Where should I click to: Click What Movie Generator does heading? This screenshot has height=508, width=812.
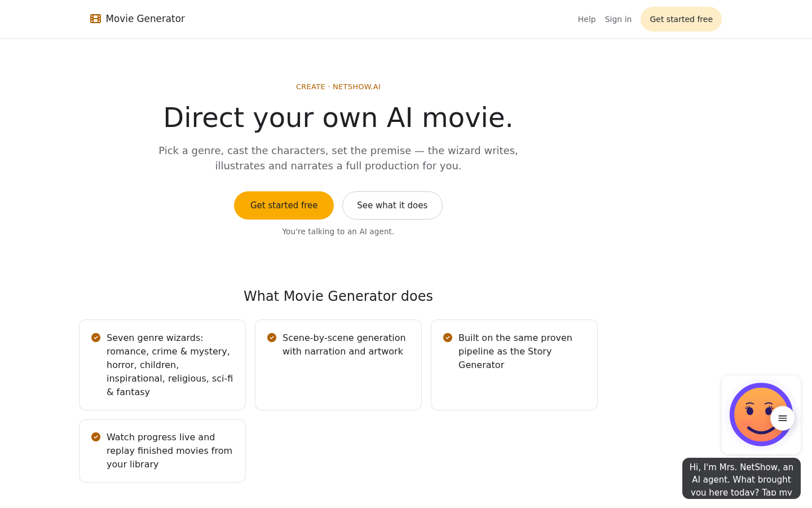pyautogui.click(x=338, y=296)
